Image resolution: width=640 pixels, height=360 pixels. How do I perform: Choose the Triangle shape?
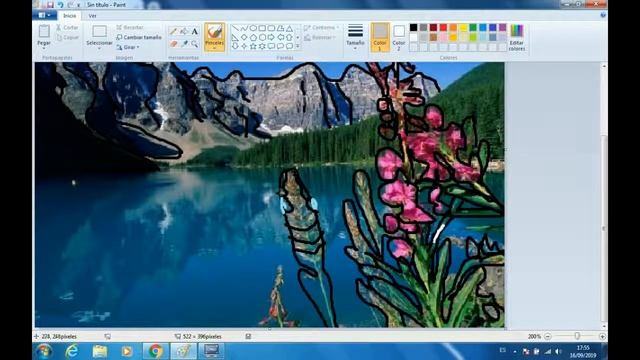point(289,28)
